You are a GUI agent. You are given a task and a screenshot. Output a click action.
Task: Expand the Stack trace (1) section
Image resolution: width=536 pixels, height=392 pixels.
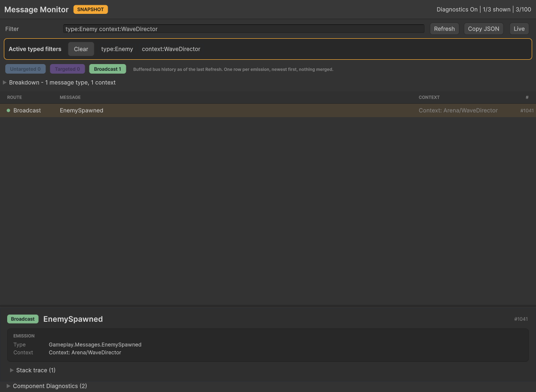tap(33, 370)
